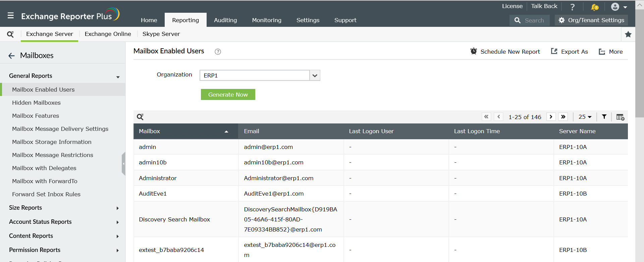Click the top Search box
The image size is (644, 262).
[x=530, y=20]
